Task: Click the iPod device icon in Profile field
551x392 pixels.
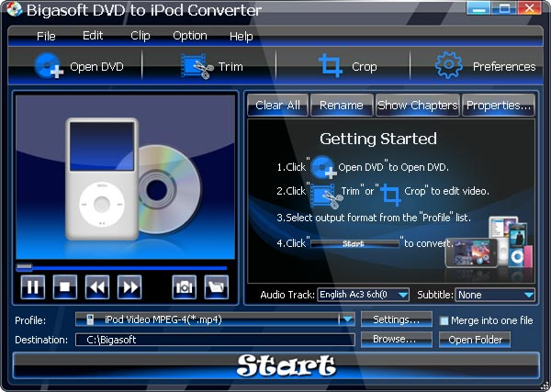Action: (x=90, y=320)
